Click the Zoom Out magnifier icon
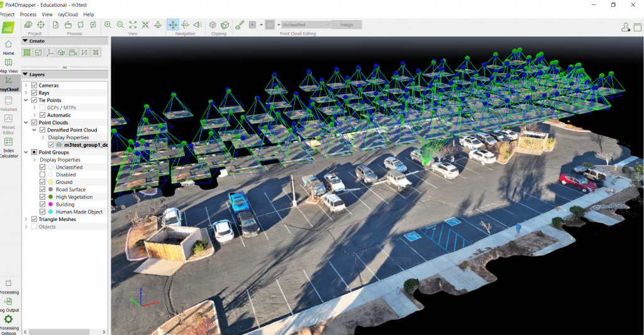 click(x=120, y=25)
